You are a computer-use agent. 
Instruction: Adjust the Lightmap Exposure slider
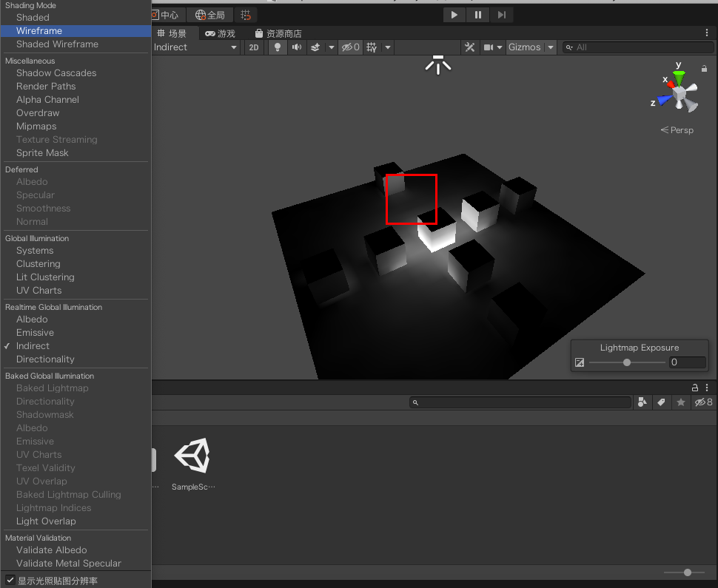626,362
